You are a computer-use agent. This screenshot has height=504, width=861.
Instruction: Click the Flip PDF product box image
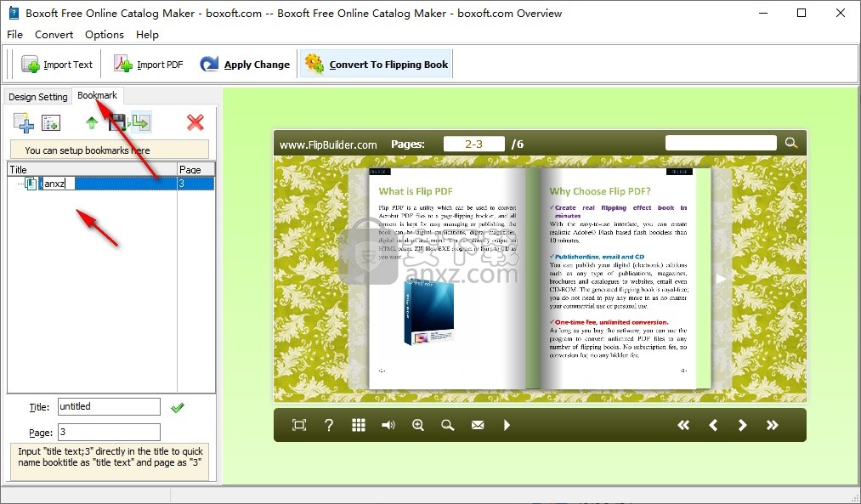[429, 312]
